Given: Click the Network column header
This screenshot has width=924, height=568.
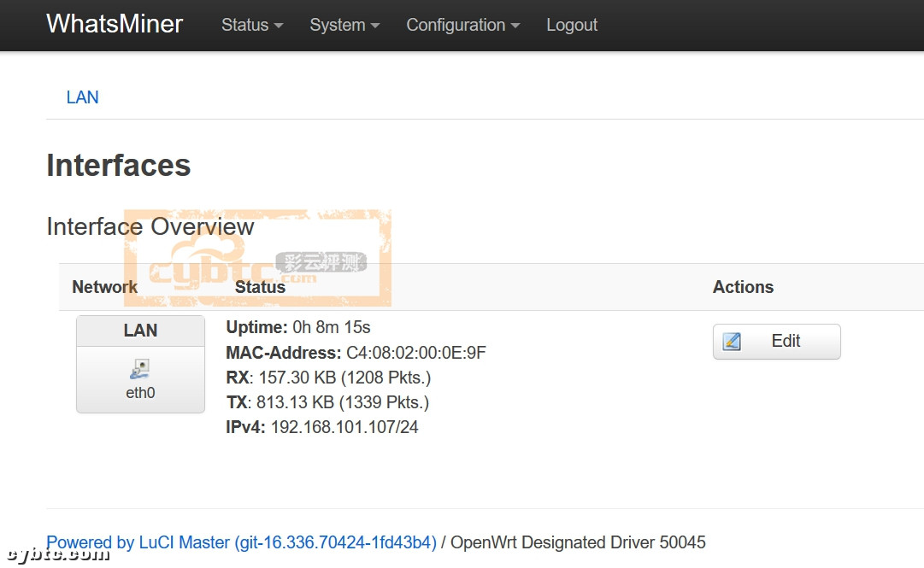Looking at the screenshot, I should [x=104, y=287].
